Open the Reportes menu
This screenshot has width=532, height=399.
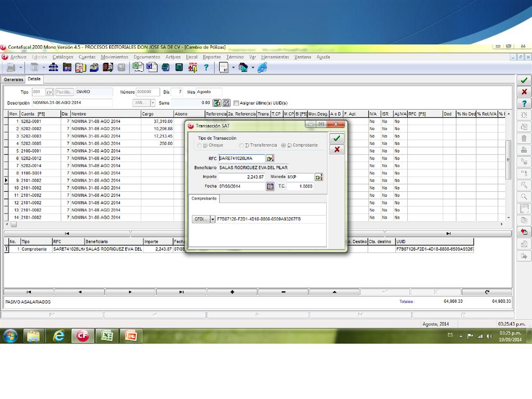coord(212,57)
